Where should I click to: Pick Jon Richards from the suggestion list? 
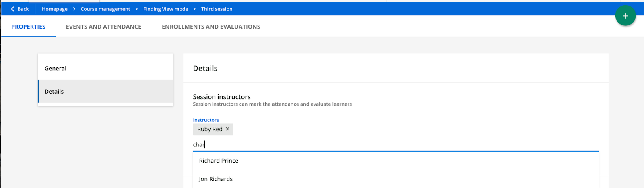pos(216,179)
